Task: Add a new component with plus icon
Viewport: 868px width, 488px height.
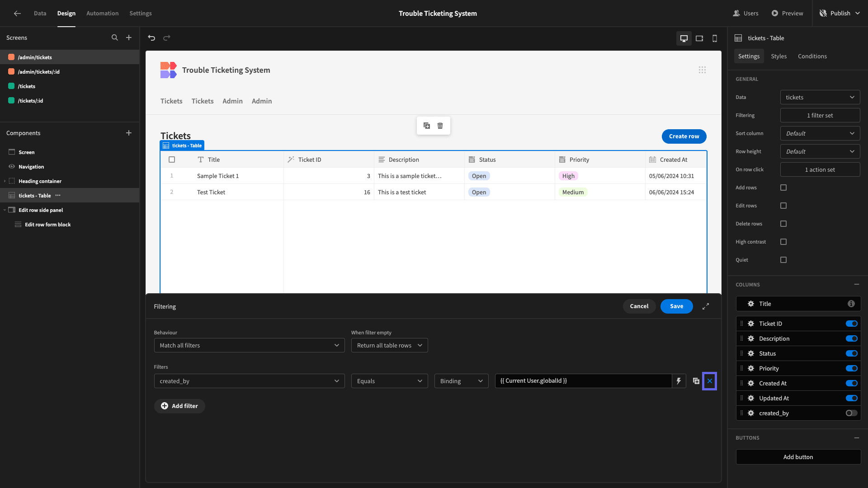Action: click(129, 133)
